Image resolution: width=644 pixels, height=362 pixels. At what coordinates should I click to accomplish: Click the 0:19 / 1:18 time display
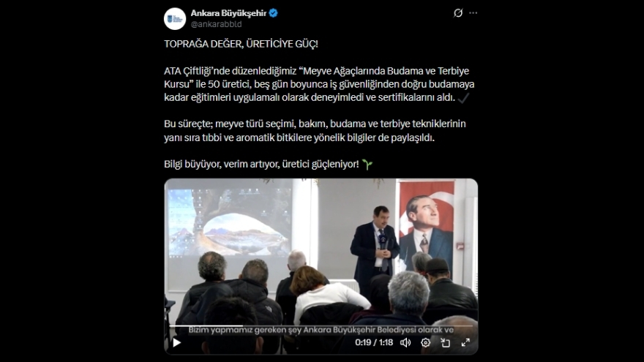pyautogui.click(x=374, y=342)
